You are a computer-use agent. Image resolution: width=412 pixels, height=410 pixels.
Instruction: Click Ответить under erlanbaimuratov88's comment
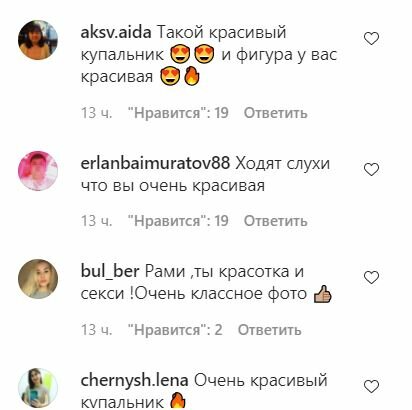coord(275,221)
